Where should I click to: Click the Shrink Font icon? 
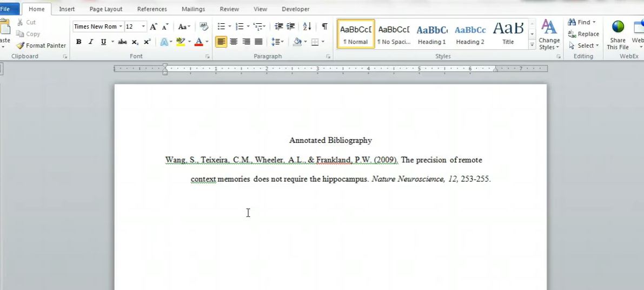coord(165,27)
